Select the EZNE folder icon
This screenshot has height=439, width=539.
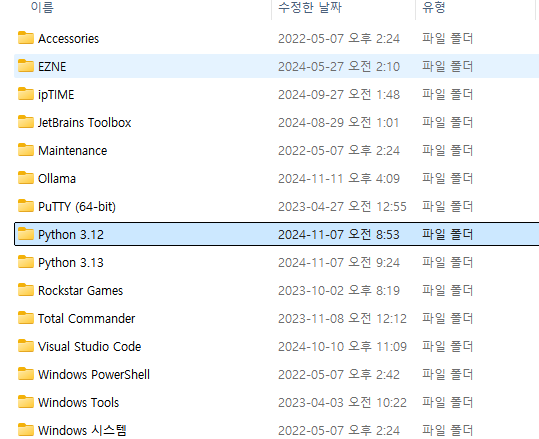tap(26, 66)
